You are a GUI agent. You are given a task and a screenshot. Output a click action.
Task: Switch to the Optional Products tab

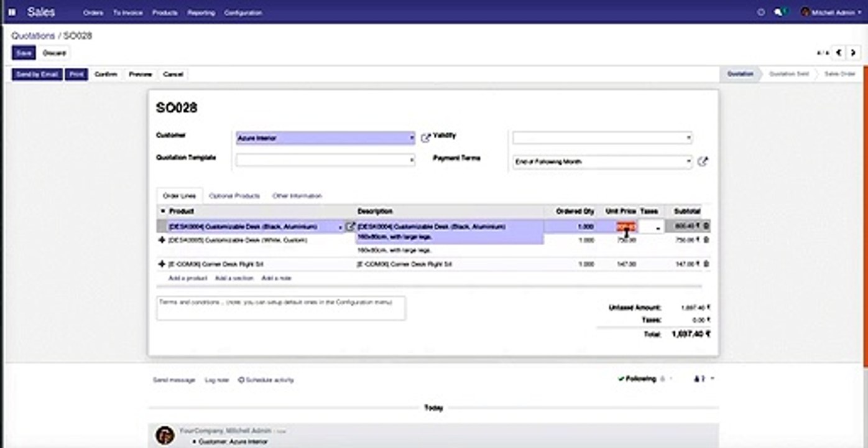(x=234, y=195)
